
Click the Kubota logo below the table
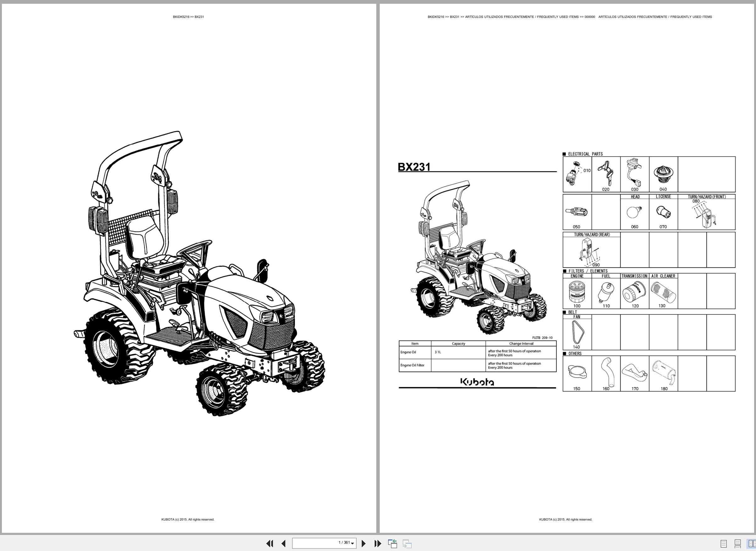pos(477,382)
